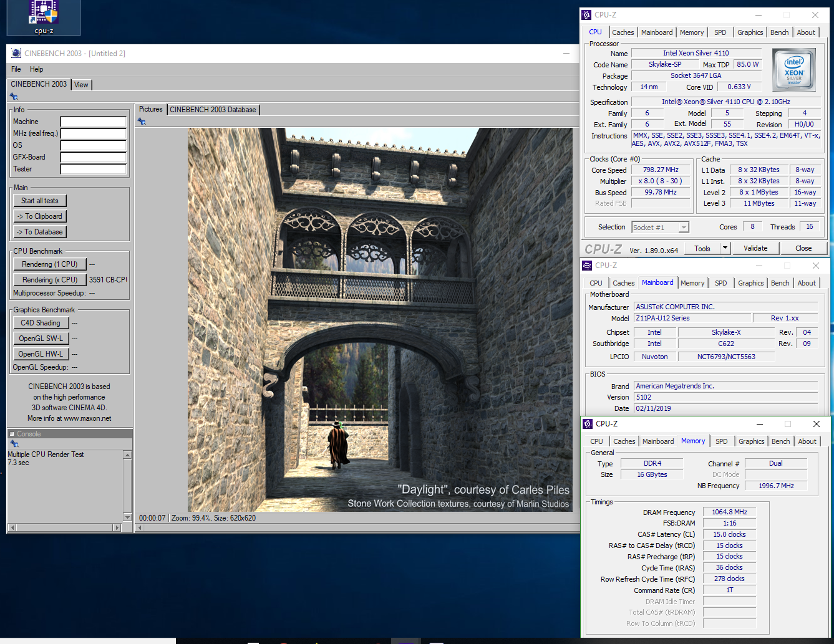Viewport: 834px width, 644px height.
Task: Click the picture viewer horizontal scrollbar left arrow
Action: coord(140,528)
